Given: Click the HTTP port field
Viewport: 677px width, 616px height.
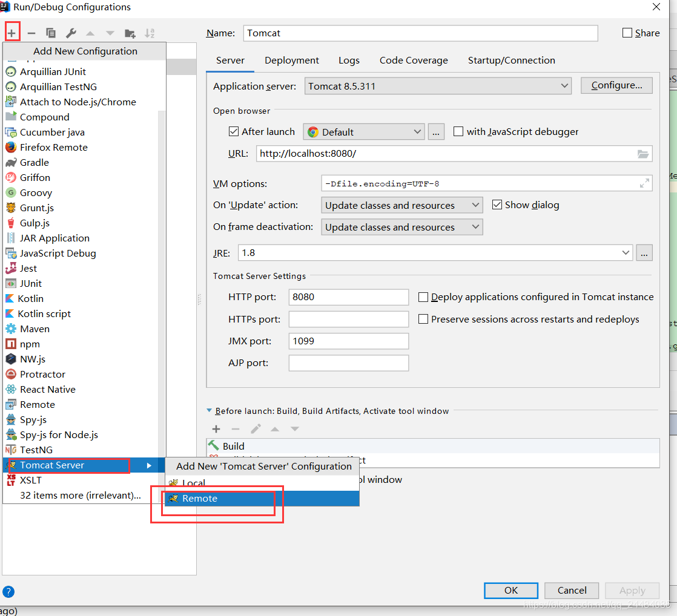Looking at the screenshot, I should 348,297.
